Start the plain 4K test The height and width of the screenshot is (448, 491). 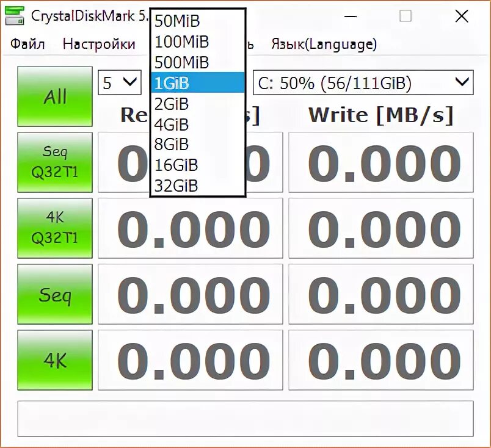point(55,360)
